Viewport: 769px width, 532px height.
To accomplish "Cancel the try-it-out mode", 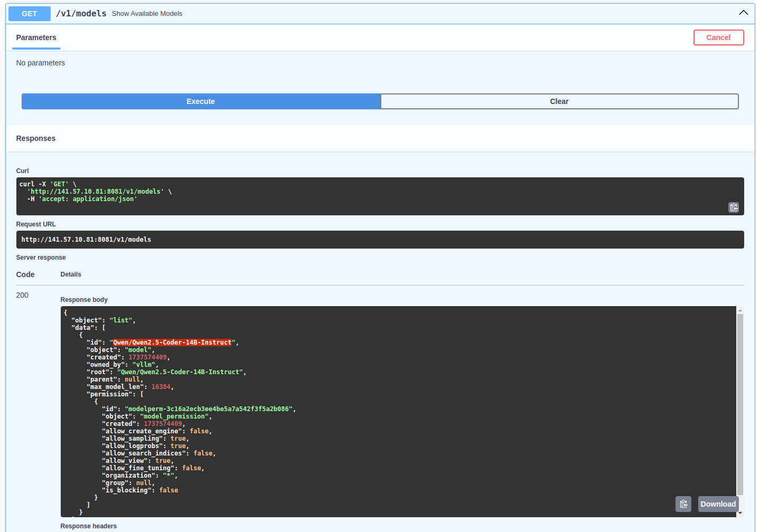I will 718,37.
